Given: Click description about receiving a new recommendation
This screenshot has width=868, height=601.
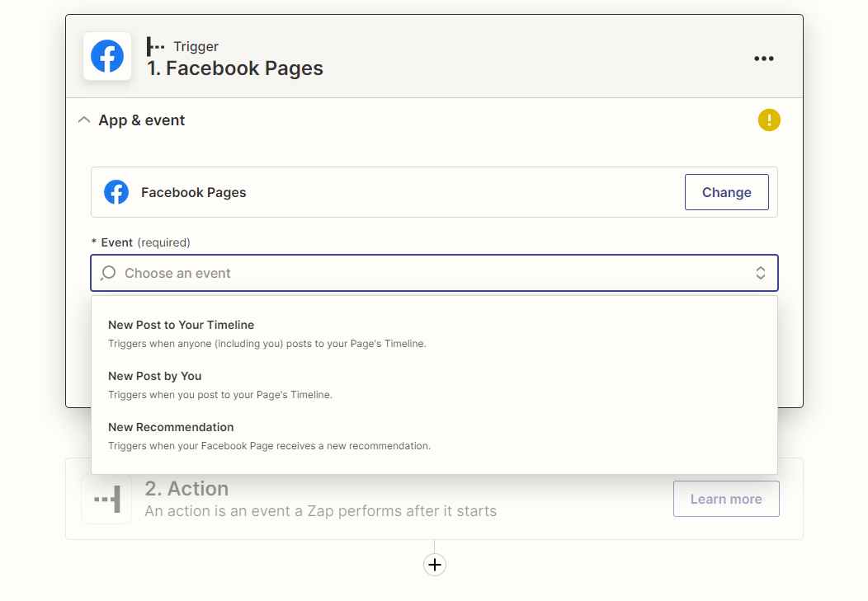Looking at the screenshot, I should 269,446.
